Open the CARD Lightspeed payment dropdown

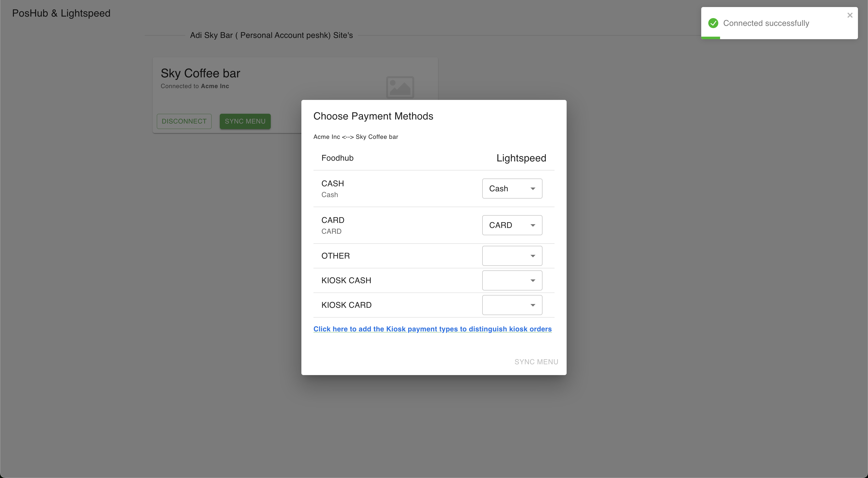tap(512, 225)
